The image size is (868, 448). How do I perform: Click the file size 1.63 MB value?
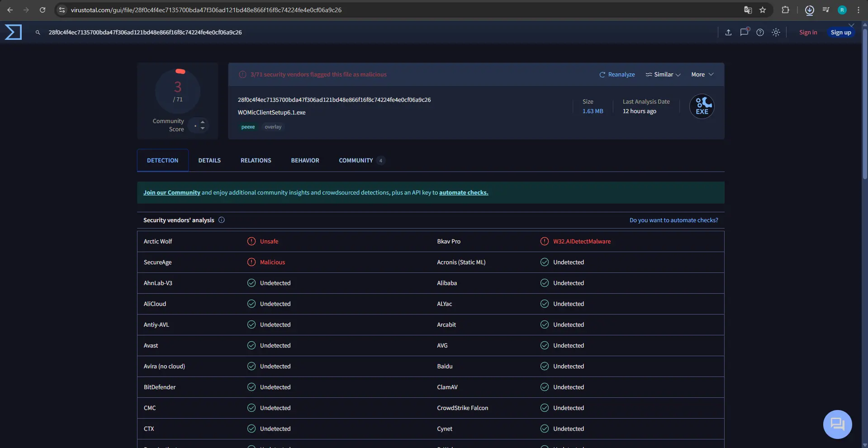click(x=593, y=111)
